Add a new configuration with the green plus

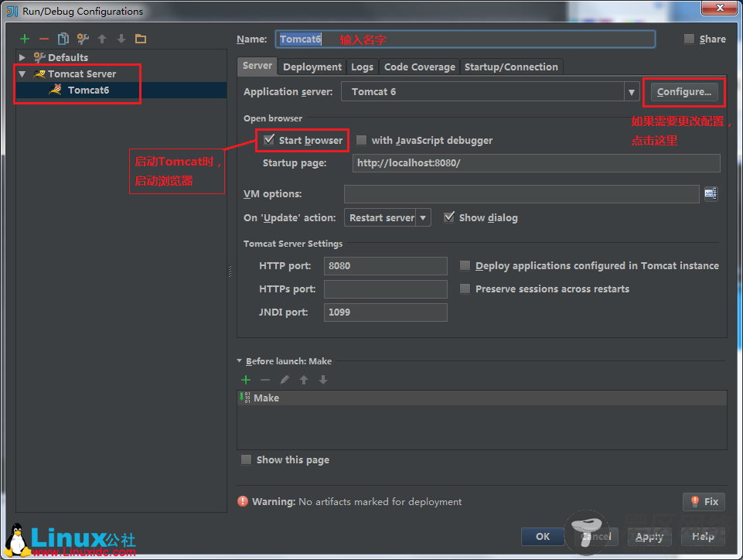(x=25, y=39)
